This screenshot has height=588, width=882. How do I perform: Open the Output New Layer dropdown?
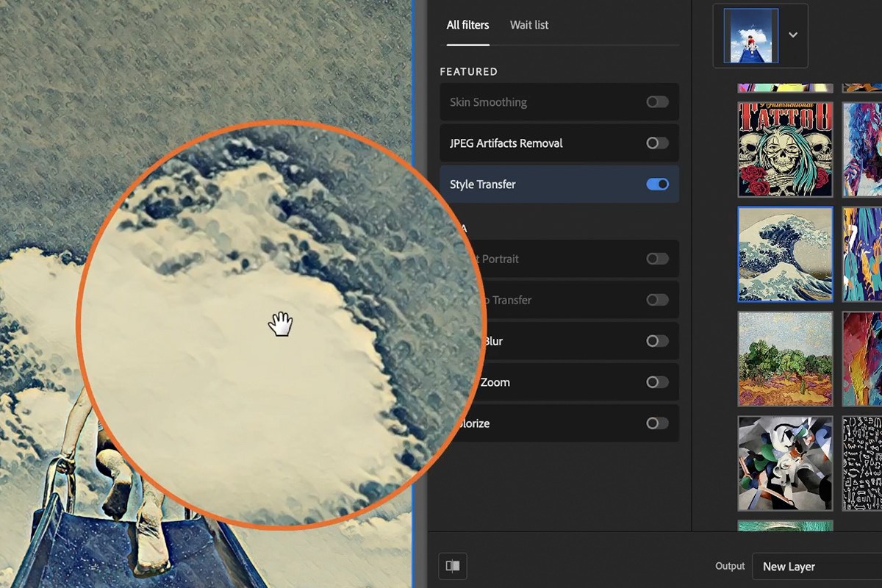(817, 567)
